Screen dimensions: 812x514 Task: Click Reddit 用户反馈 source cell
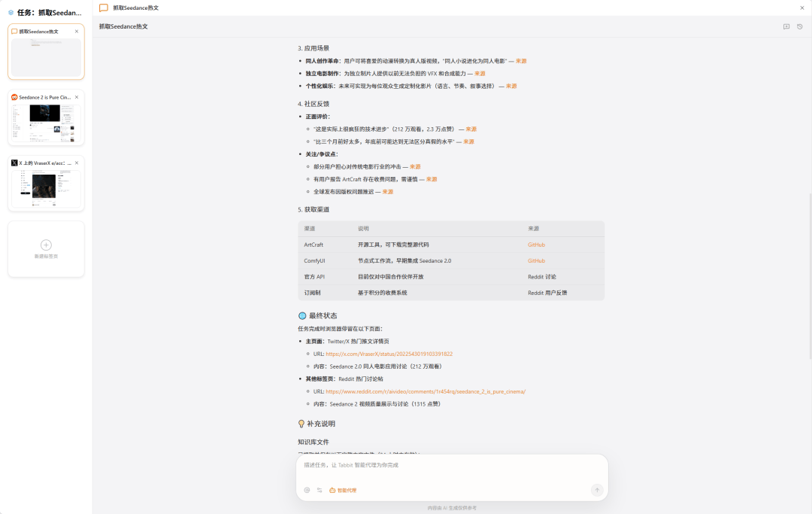(x=547, y=293)
